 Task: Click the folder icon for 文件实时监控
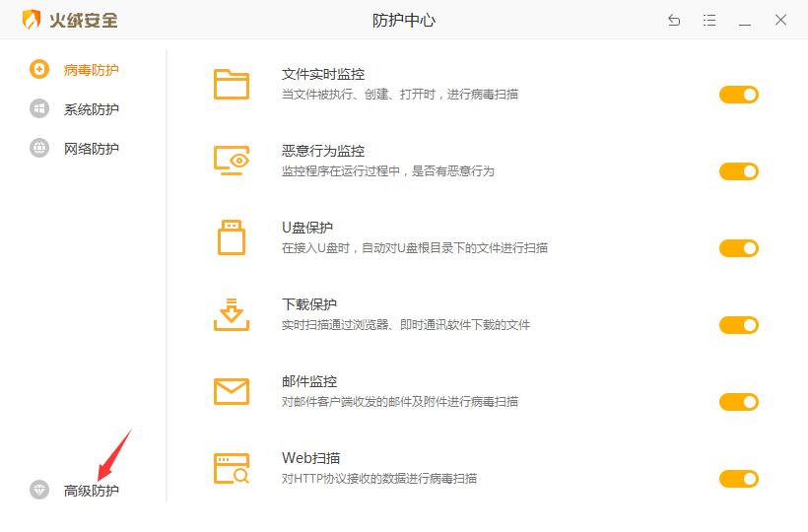click(232, 84)
